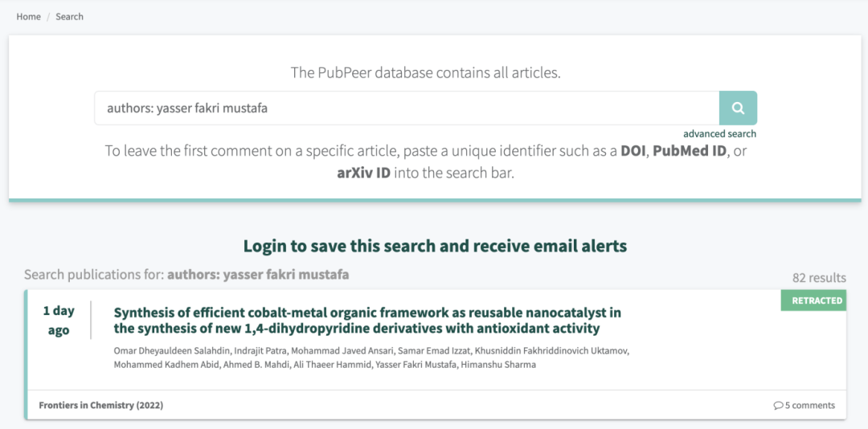
Task: Open the cobalt-metal organic framework article title
Action: click(367, 321)
